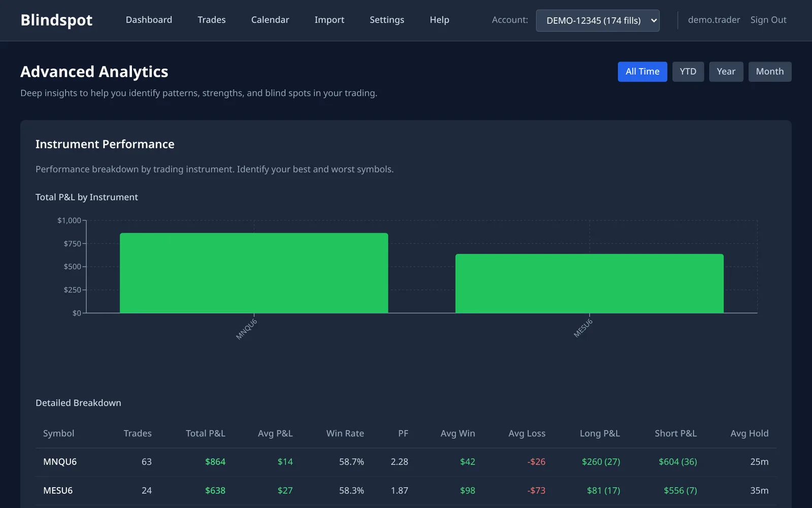
Task: Click the 58.3% win rate value
Action: [x=352, y=491]
